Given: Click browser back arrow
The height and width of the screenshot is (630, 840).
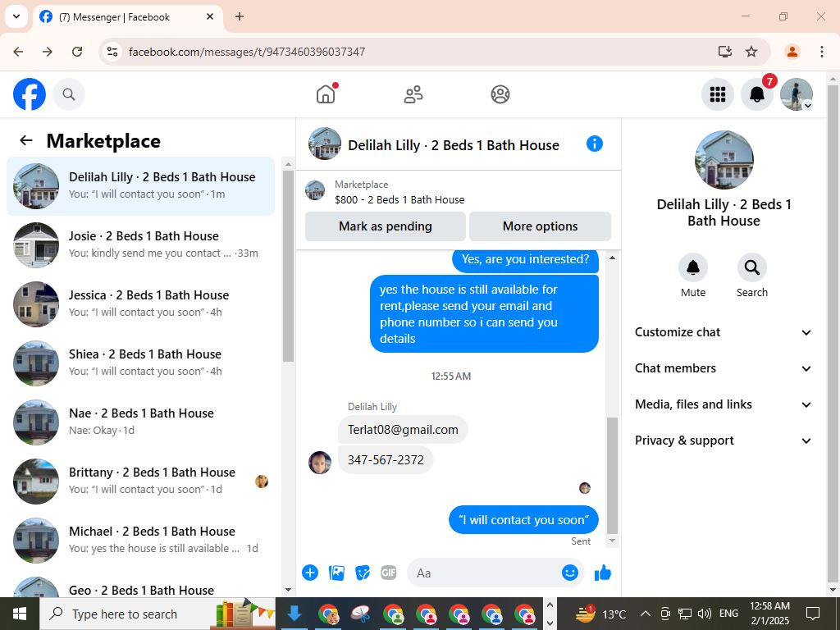Looking at the screenshot, I should click(18, 52).
